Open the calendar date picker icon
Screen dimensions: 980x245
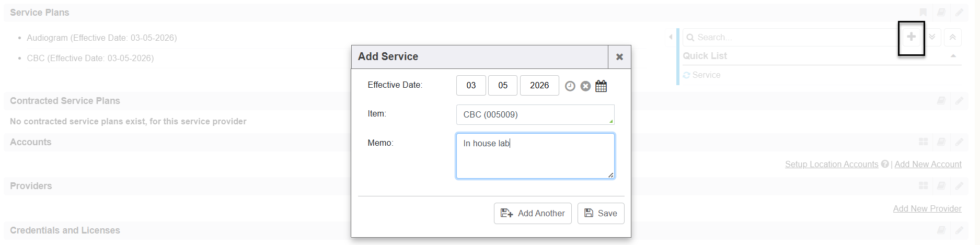(601, 86)
